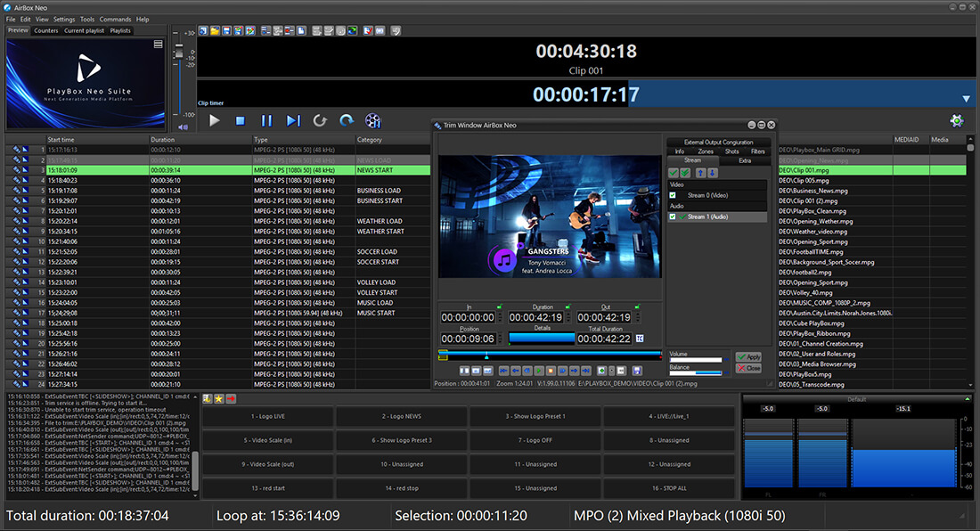Open playlist with the yellow folder icon
The width and height of the screenshot is (980, 531).
pos(215,30)
